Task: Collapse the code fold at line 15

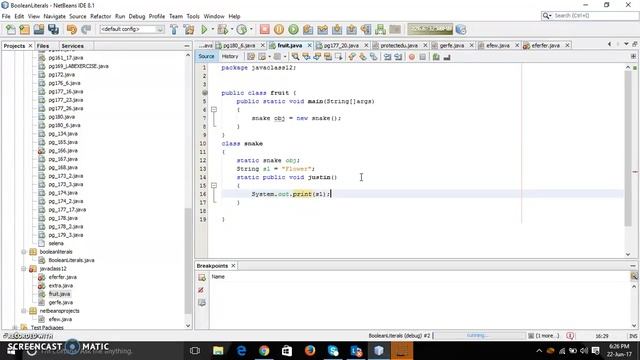Action: click(213, 185)
